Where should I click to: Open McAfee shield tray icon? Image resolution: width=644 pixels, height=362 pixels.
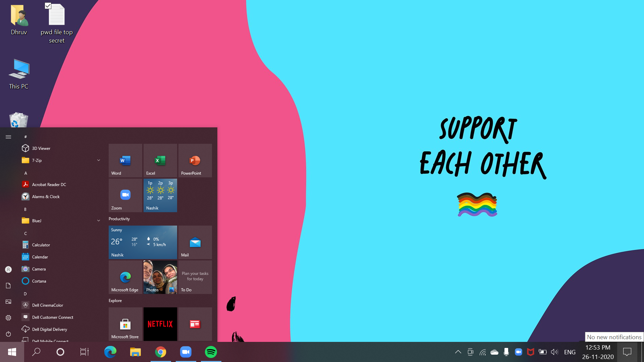[531, 352]
